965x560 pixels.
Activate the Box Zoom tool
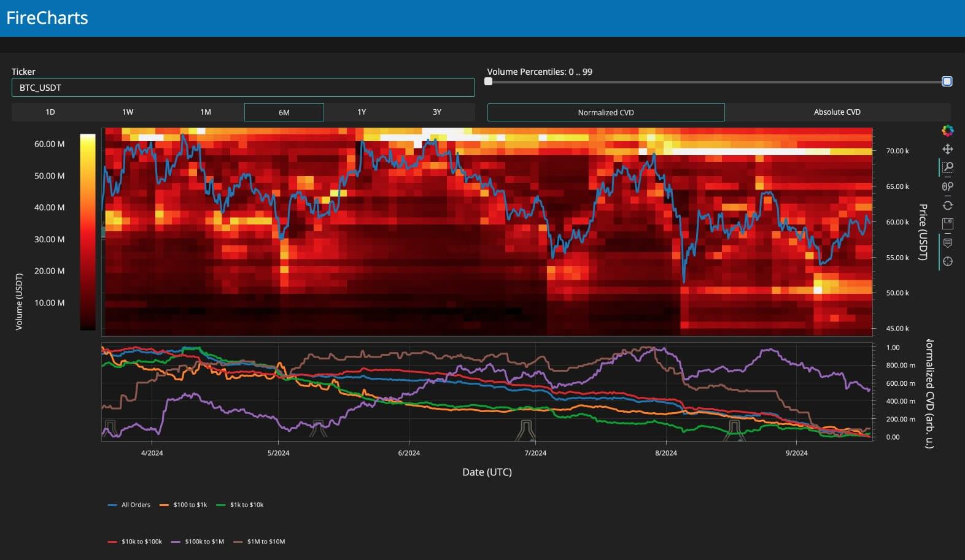pos(948,167)
